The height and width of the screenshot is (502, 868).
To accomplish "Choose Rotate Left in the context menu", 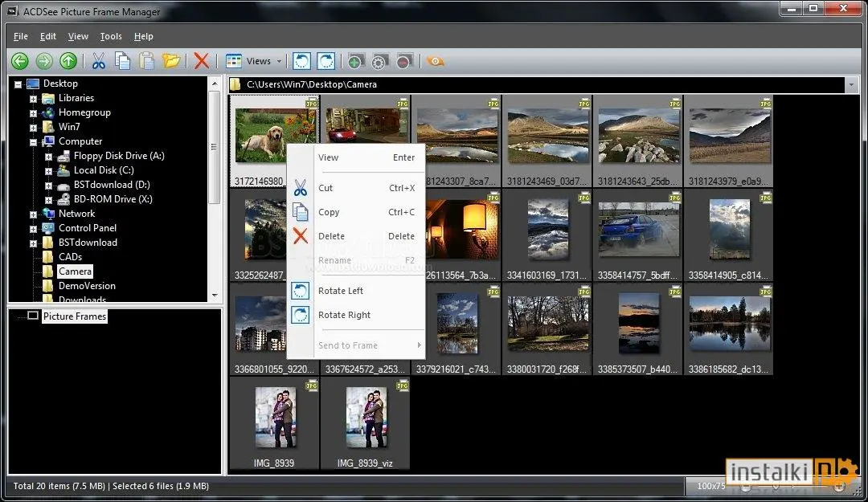I will click(x=356, y=291).
